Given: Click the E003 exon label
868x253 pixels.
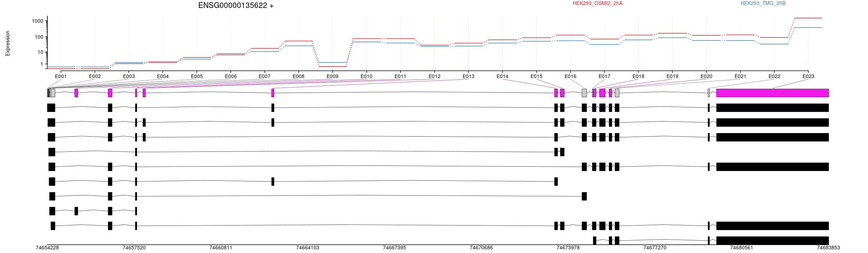Looking at the screenshot, I should (129, 76).
